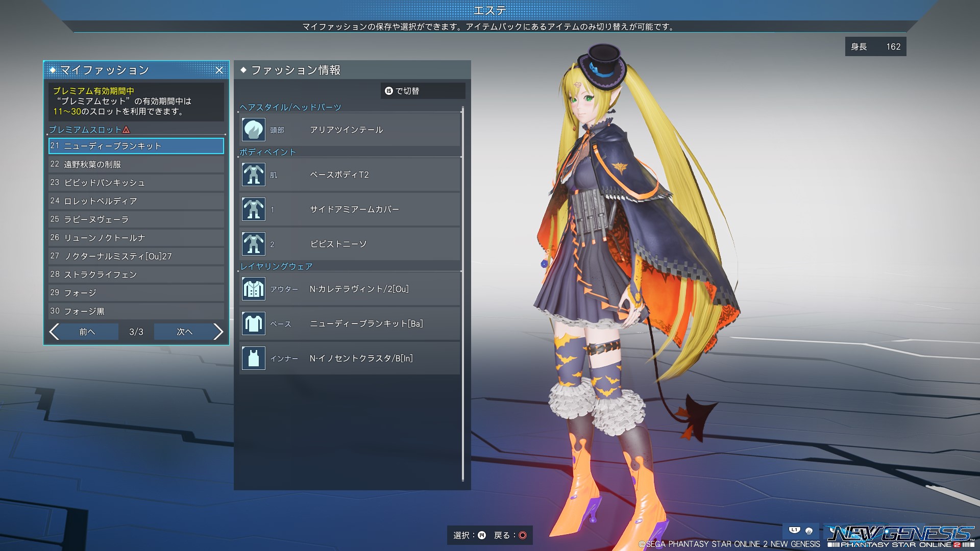Click the アリアツインテール hairstyle entry
The image size is (980, 551).
(x=350, y=130)
